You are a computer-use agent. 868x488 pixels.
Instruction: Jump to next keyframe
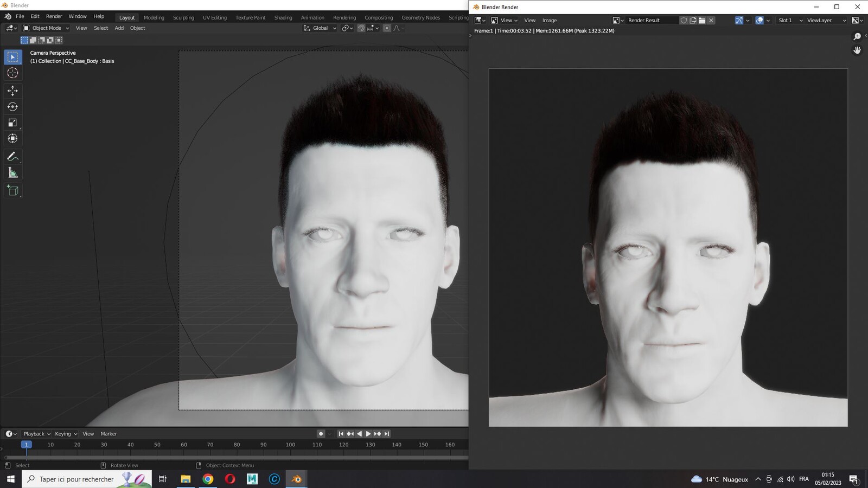tap(378, 434)
